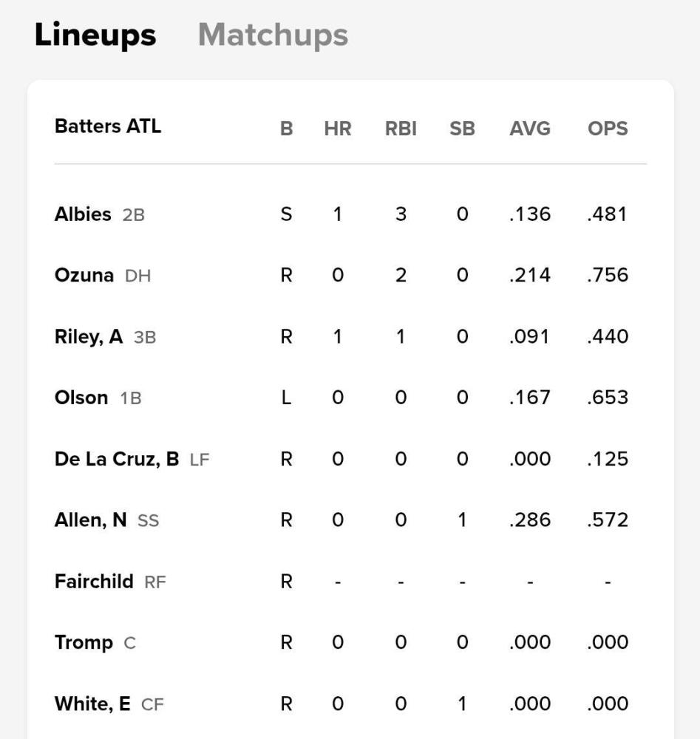Screen dimensions: 700x739
Task: Tap Allen, N player row
Action: point(90,520)
